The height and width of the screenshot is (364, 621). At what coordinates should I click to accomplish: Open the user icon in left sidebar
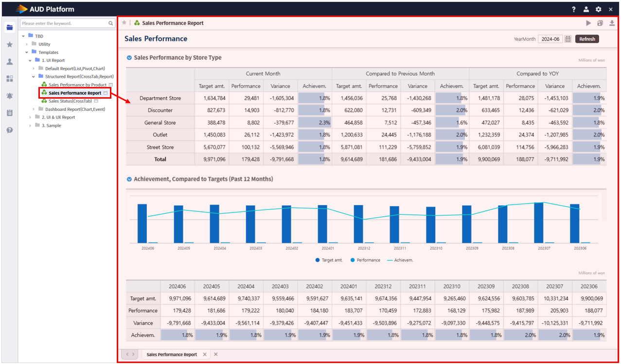point(9,62)
